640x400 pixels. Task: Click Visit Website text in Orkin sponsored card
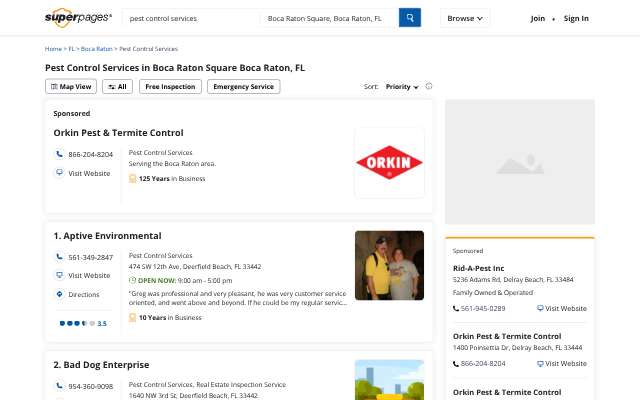[89, 173]
